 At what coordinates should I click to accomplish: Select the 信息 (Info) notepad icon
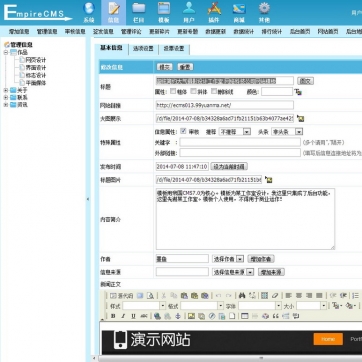(x=114, y=8)
